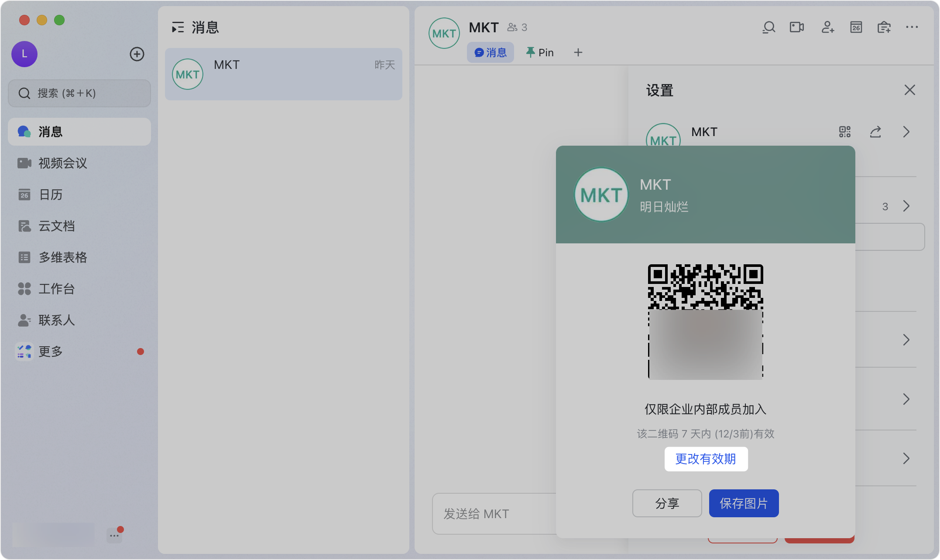Add a new tab with plus icon

578,52
